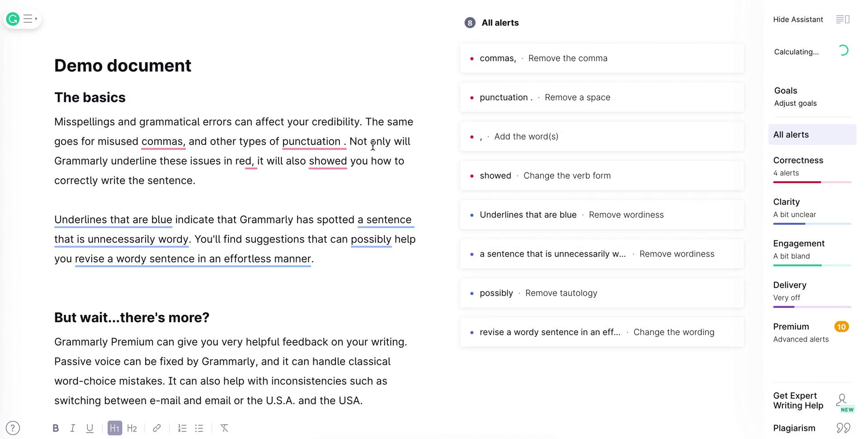868x439 pixels.
Task: Click the 'Calculating...' score text
Action: tap(796, 52)
